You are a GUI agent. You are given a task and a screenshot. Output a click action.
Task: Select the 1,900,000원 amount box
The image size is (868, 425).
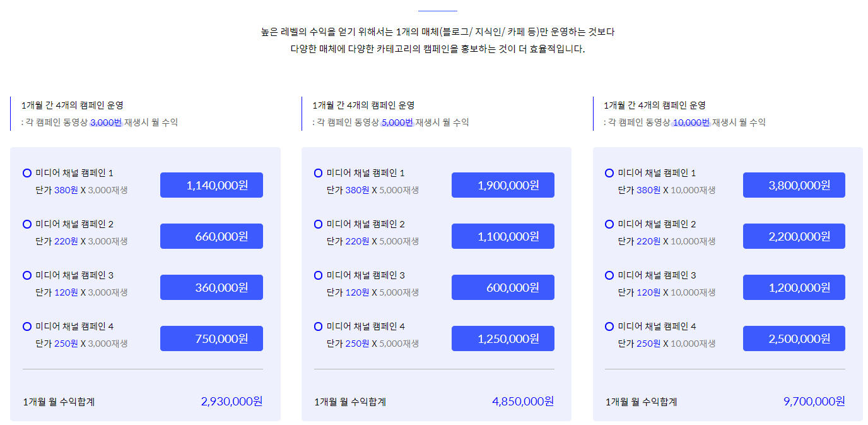tap(503, 185)
